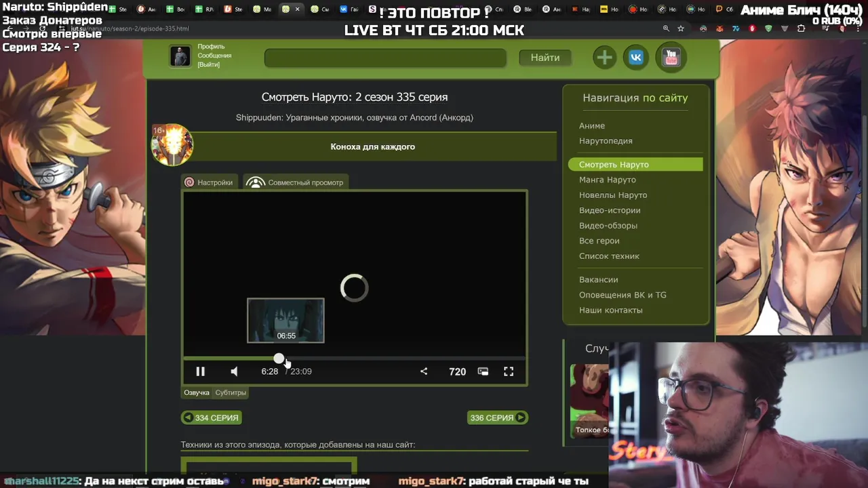Switch to Субтитры mode
This screenshot has width=868, height=488.
pos(231,392)
